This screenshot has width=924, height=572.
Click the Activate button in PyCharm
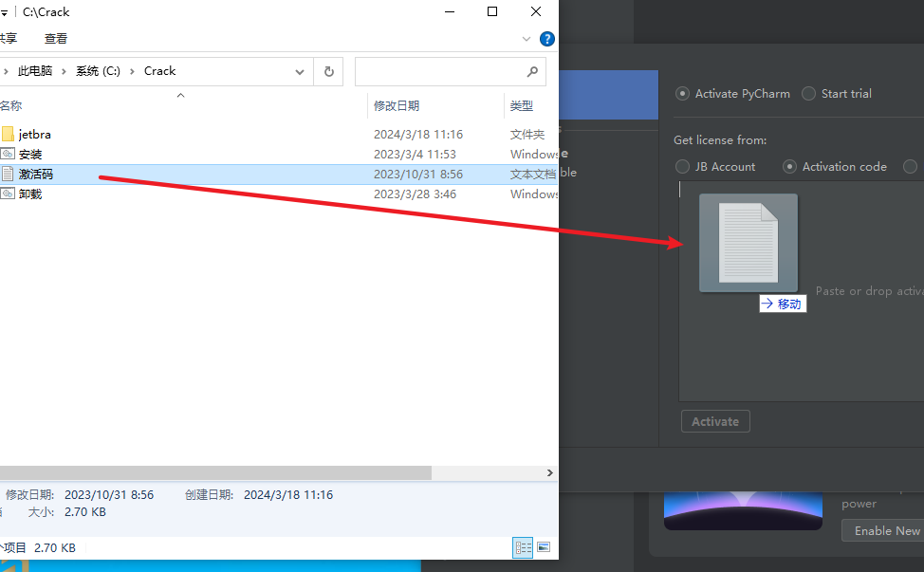click(x=715, y=422)
